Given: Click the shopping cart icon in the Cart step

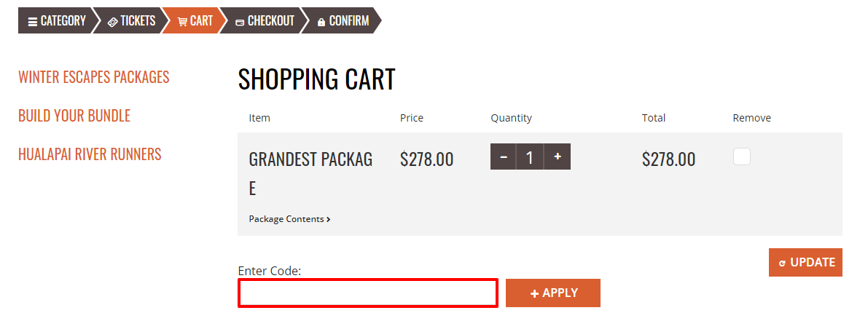Looking at the screenshot, I should click(182, 22).
